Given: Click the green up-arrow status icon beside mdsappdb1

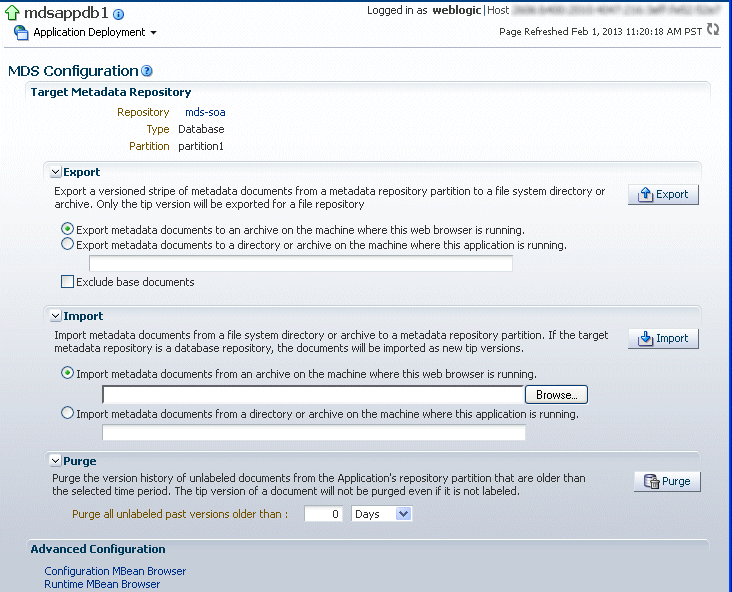Looking at the screenshot, I should click(12, 13).
